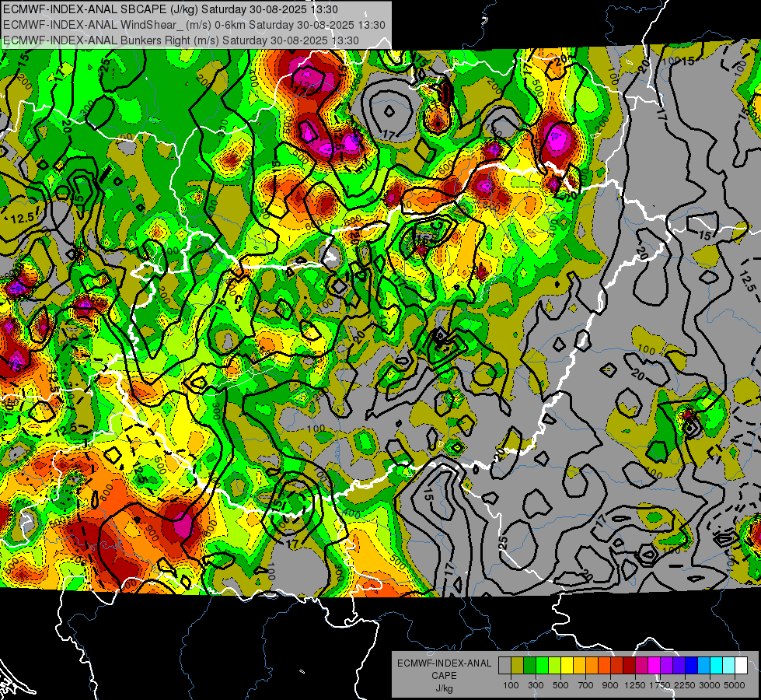761x700 pixels.
Task: Click the 900 legend tick label
Action: pyautogui.click(x=610, y=685)
